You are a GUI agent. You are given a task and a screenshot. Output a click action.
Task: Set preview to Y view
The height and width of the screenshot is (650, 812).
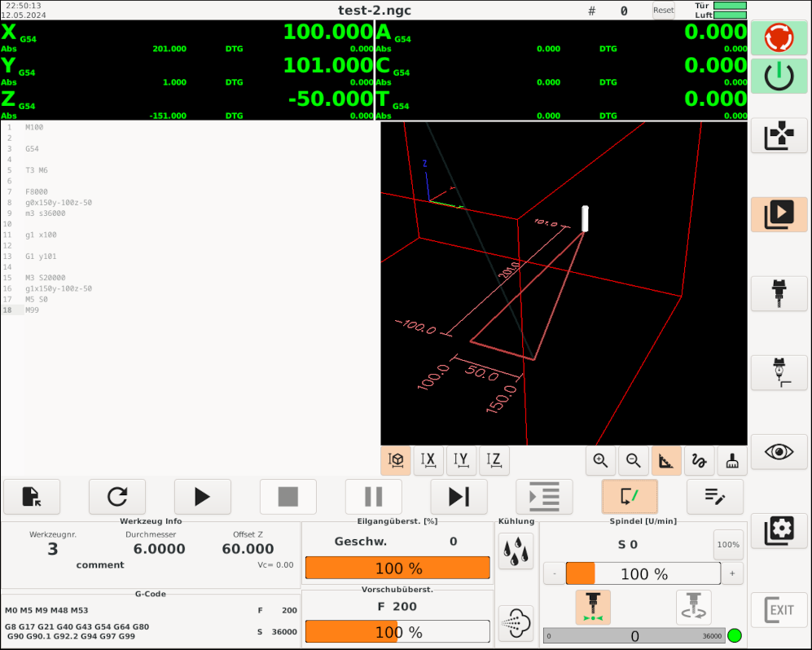click(461, 460)
